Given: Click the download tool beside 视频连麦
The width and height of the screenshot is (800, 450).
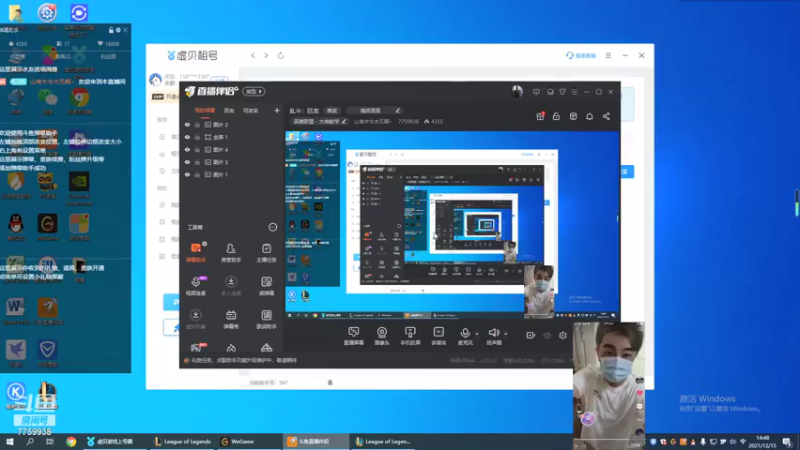Looking at the screenshot, I should 231,286.
